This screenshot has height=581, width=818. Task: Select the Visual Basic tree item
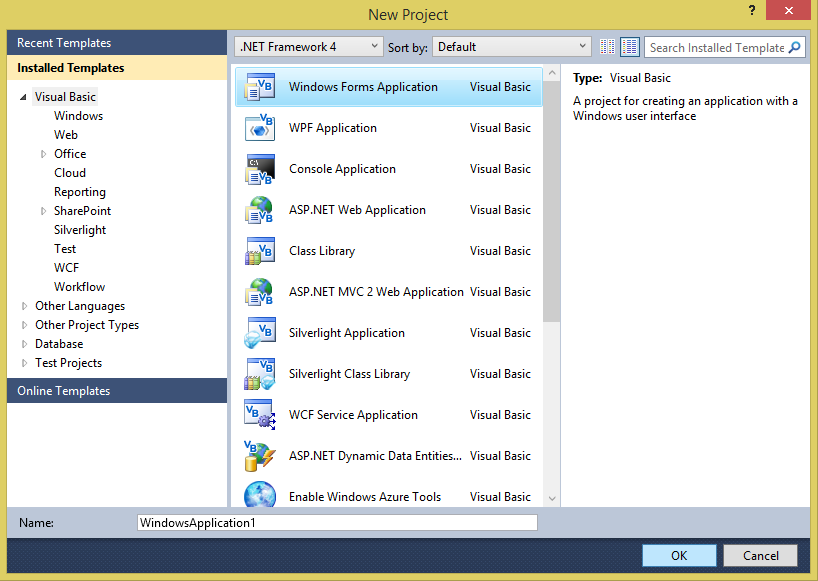(x=65, y=97)
